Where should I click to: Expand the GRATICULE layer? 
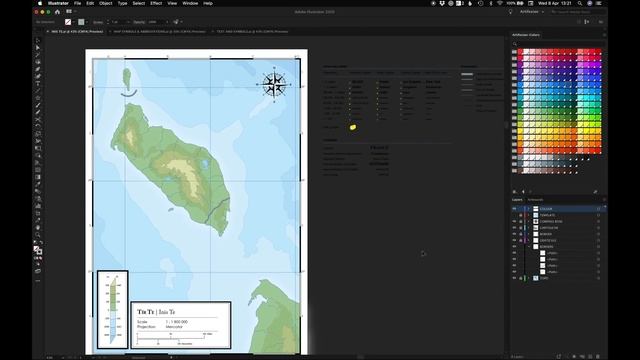tap(529, 240)
